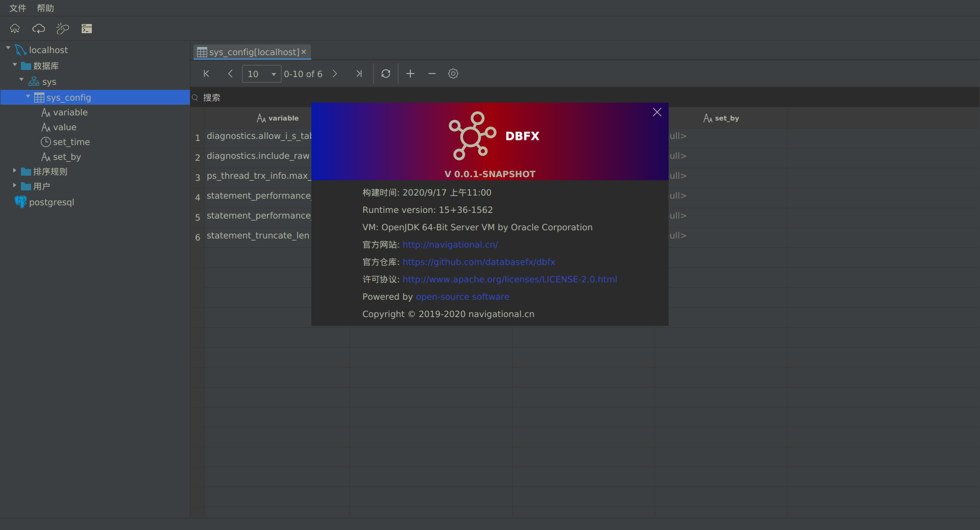Select the value column in tree

(65, 127)
